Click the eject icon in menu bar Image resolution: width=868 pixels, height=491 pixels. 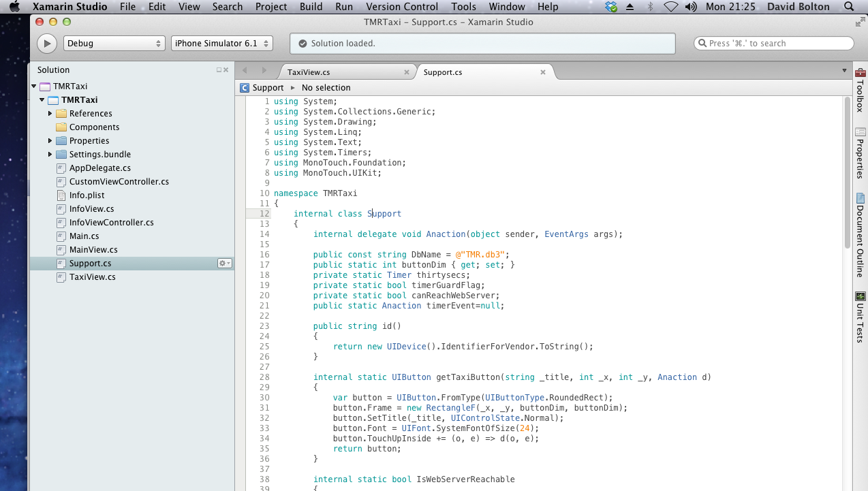630,7
